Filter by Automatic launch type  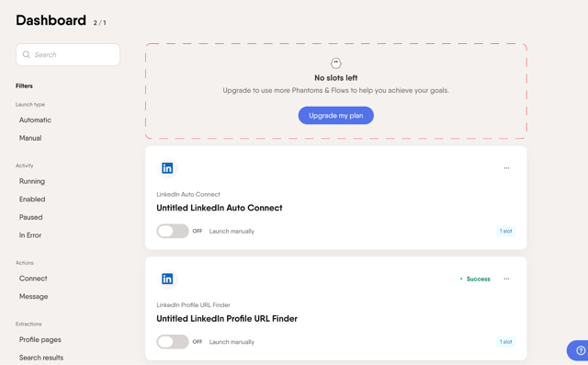[x=35, y=120]
